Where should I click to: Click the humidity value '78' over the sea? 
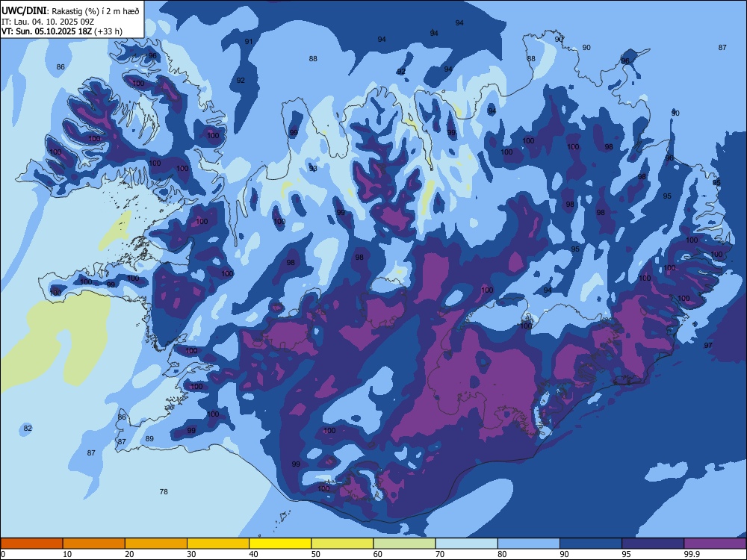click(x=164, y=491)
